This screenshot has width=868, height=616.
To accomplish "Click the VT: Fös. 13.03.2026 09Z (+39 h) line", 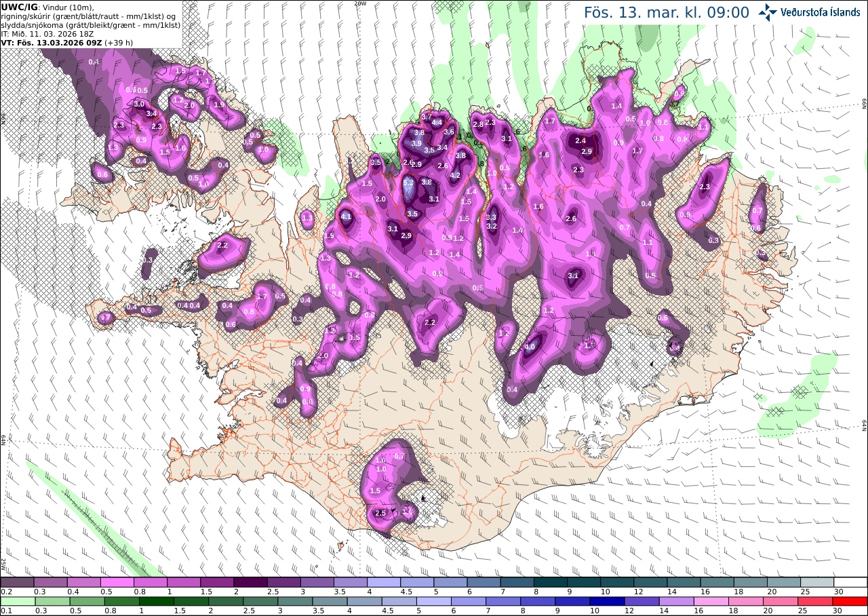I will click(67, 42).
